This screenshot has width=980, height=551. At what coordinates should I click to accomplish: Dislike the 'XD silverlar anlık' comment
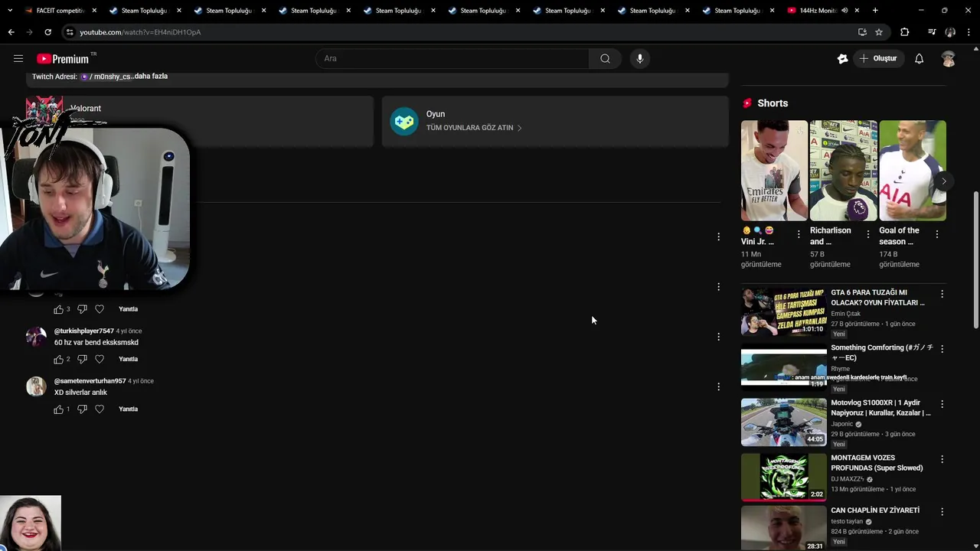[82, 409]
